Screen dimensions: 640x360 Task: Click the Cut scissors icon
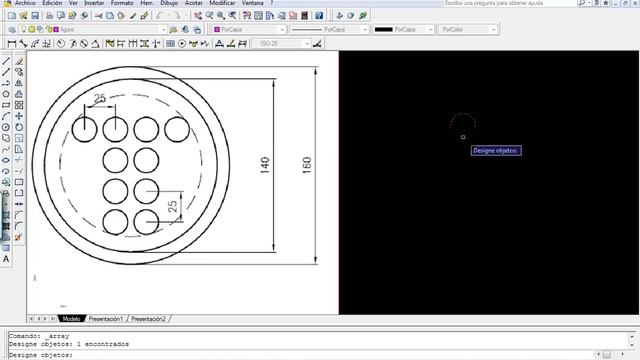98,16
